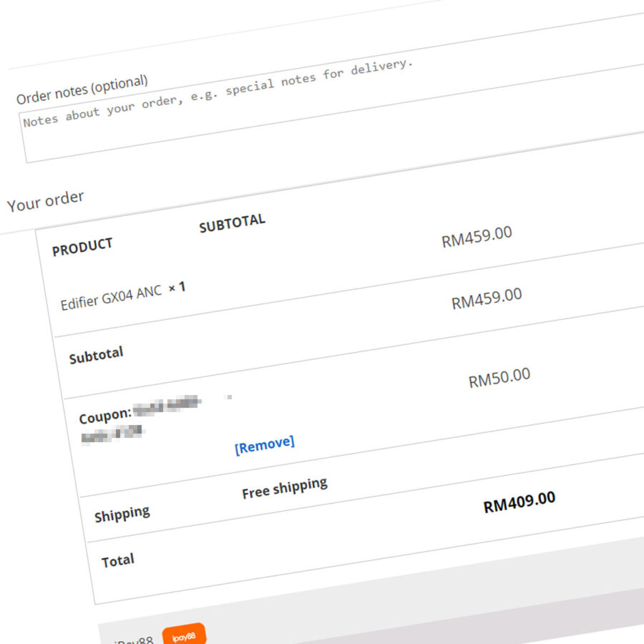
Task: Click the RM50.00 coupon discount value
Action: 499,377
